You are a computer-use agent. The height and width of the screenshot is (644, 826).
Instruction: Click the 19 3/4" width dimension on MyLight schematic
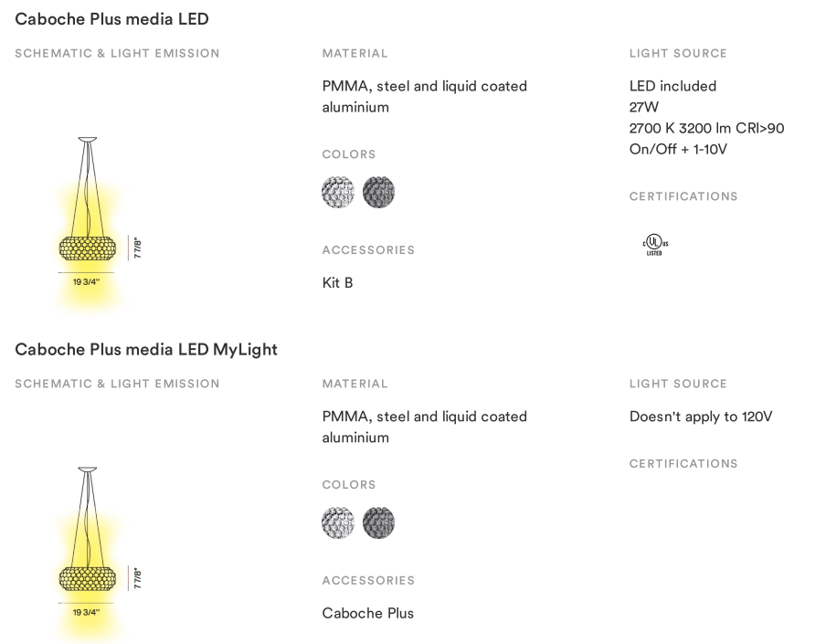tap(86, 612)
